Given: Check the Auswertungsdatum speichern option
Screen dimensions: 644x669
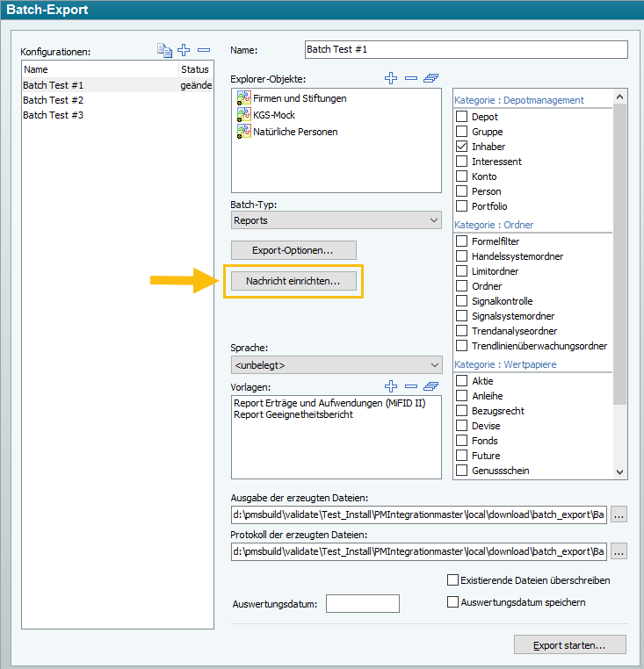Looking at the screenshot, I should coord(453,602).
